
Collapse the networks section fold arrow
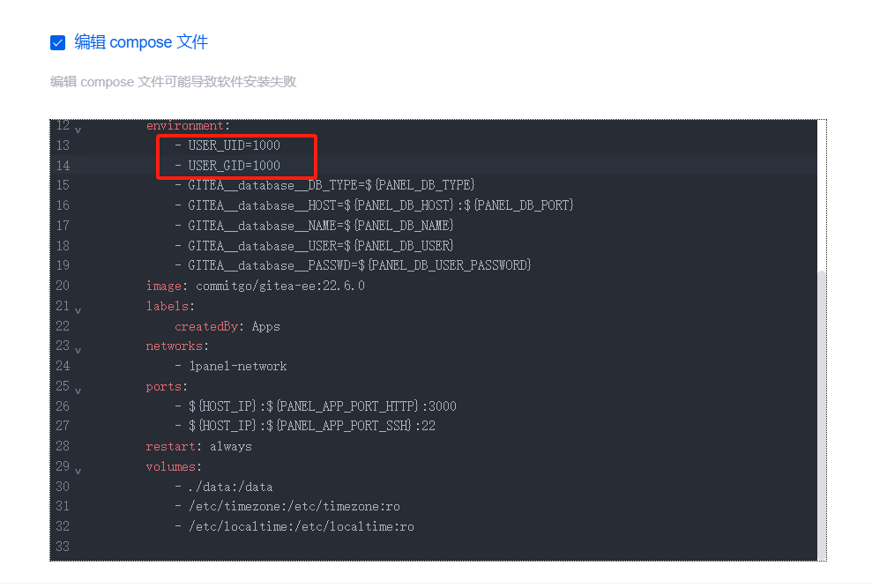pyautogui.click(x=78, y=350)
